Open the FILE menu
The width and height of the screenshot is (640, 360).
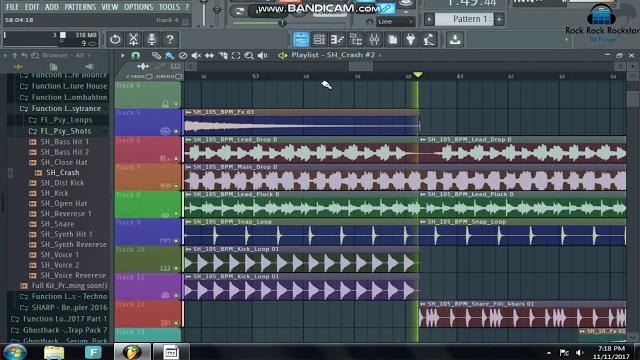[12, 7]
